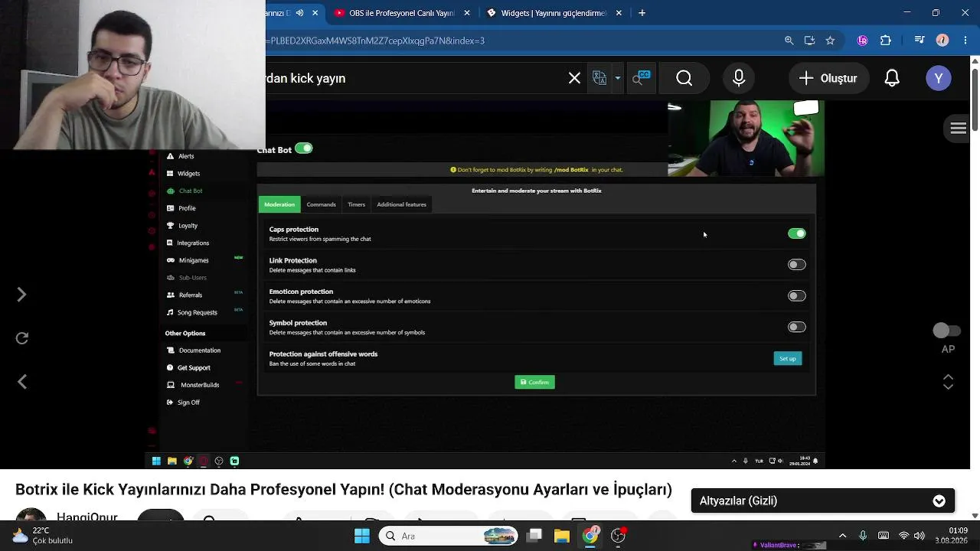Open the browser Extensions puzzle icon
The height and width of the screenshot is (551, 980).
point(886,41)
